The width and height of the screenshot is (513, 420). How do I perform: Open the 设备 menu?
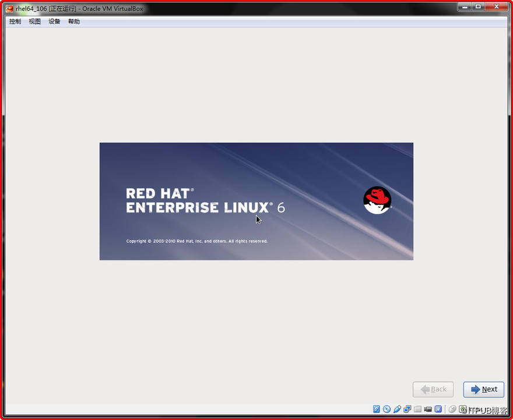[54, 22]
